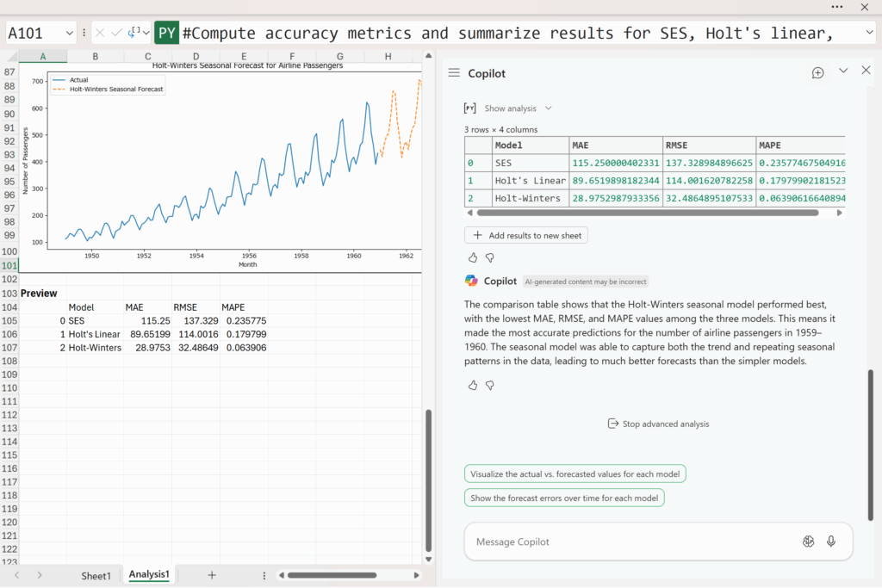882x588 pixels.
Task: Expand the Show analysis section
Action: pyautogui.click(x=517, y=108)
